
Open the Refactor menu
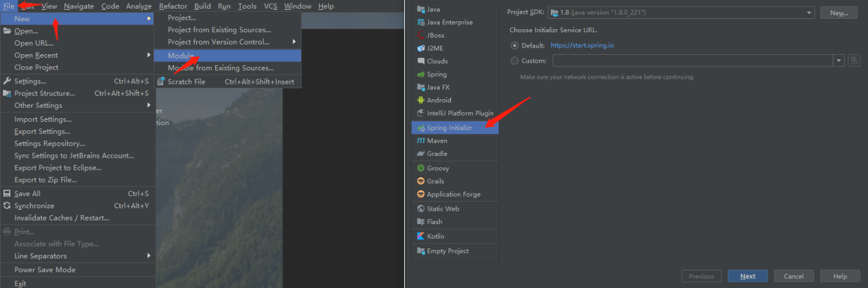(x=173, y=6)
